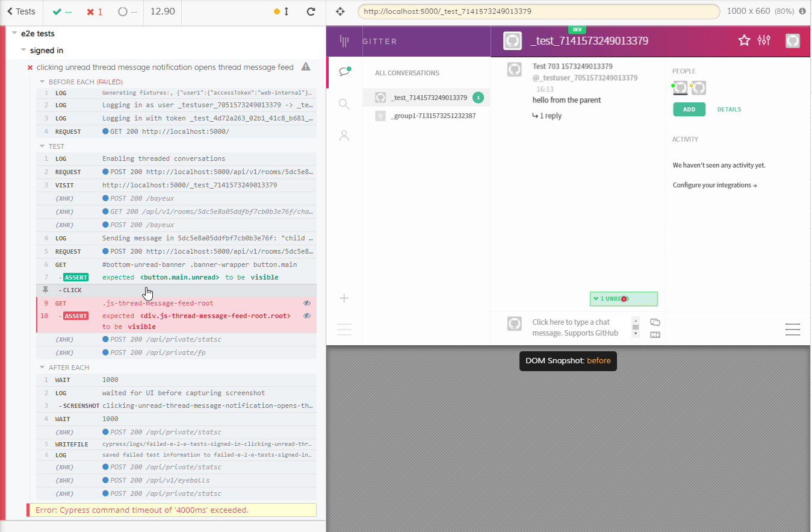Click the chat input scrollbar
Screen dimensions: 812x532
coord(635,327)
